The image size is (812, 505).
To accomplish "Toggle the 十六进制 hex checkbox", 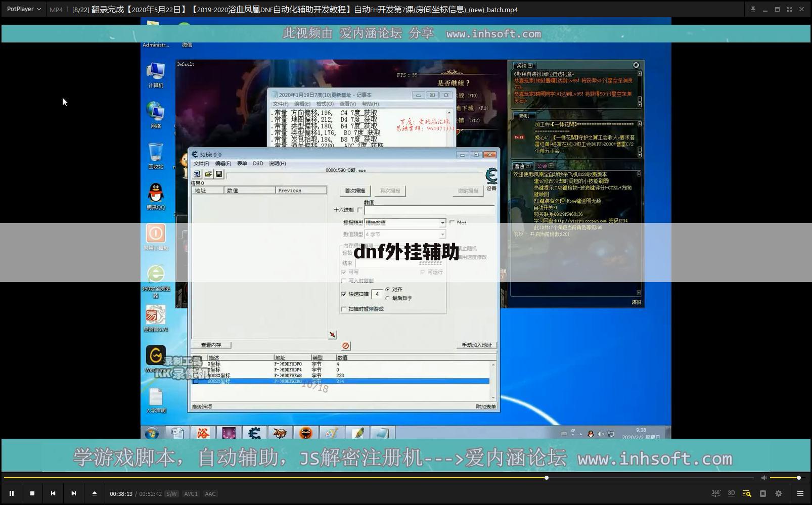I will tap(360, 210).
